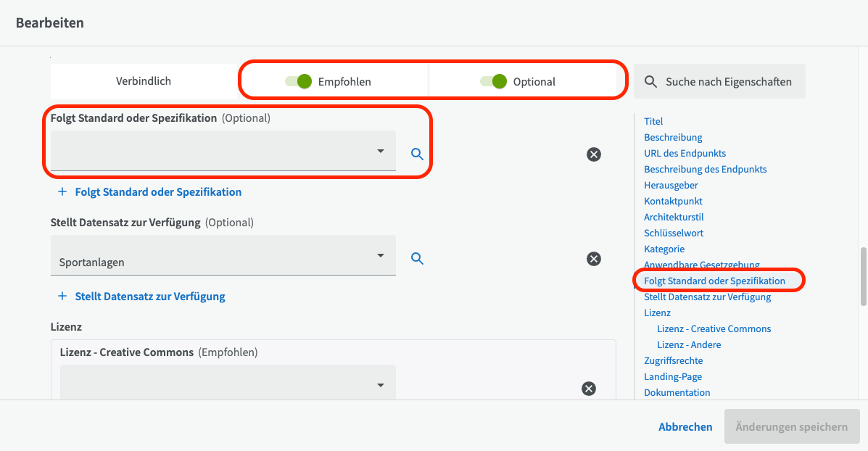
Task: Select the Verbindlich tab
Action: coord(144,81)
